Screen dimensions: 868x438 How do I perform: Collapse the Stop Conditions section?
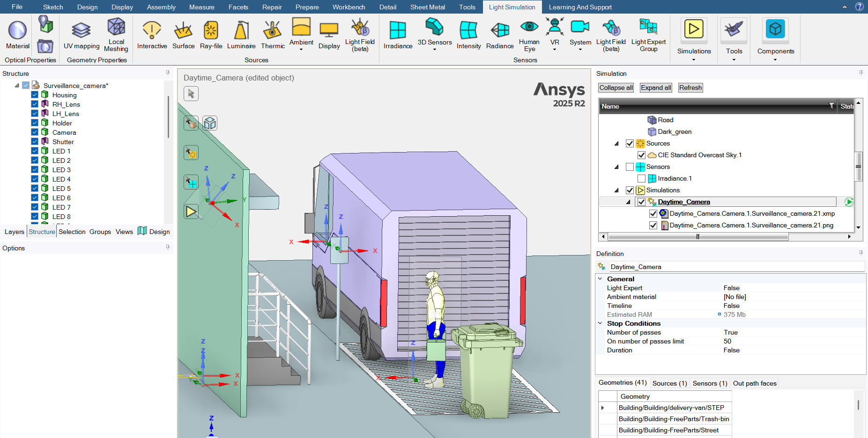coord(600,323)
